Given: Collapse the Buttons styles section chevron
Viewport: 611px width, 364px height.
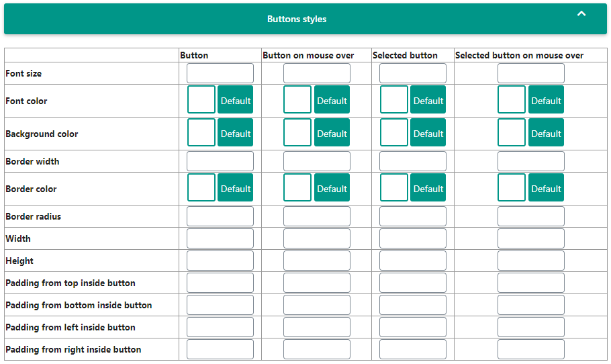Looking at the screenshot, I should 581,13.
